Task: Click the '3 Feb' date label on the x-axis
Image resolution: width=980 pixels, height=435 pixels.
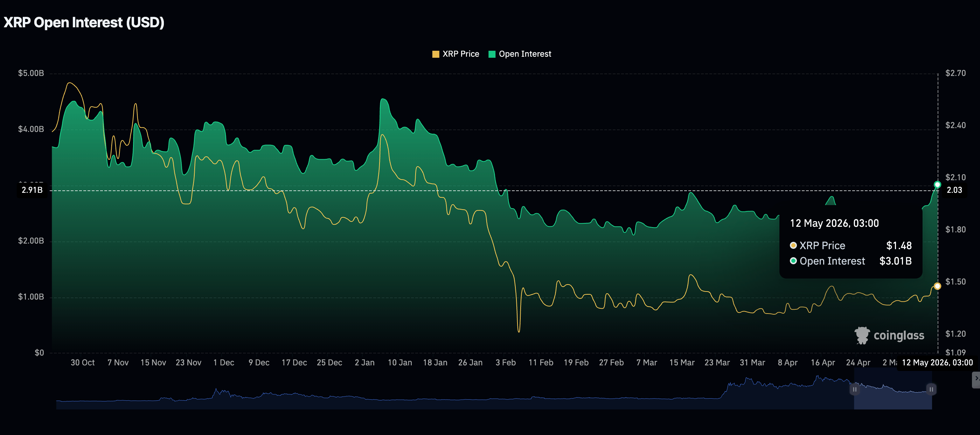Action: [506, 363]
